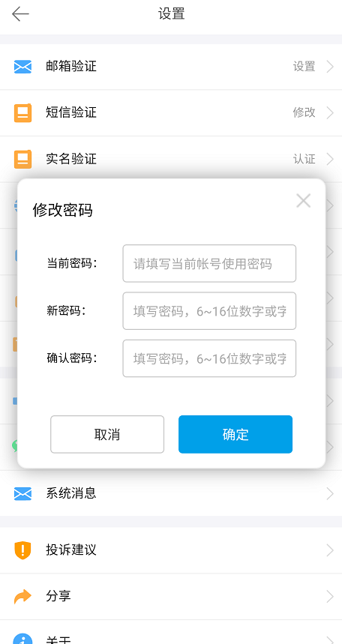Click the 短信验证 orange icon

point(22,112)
